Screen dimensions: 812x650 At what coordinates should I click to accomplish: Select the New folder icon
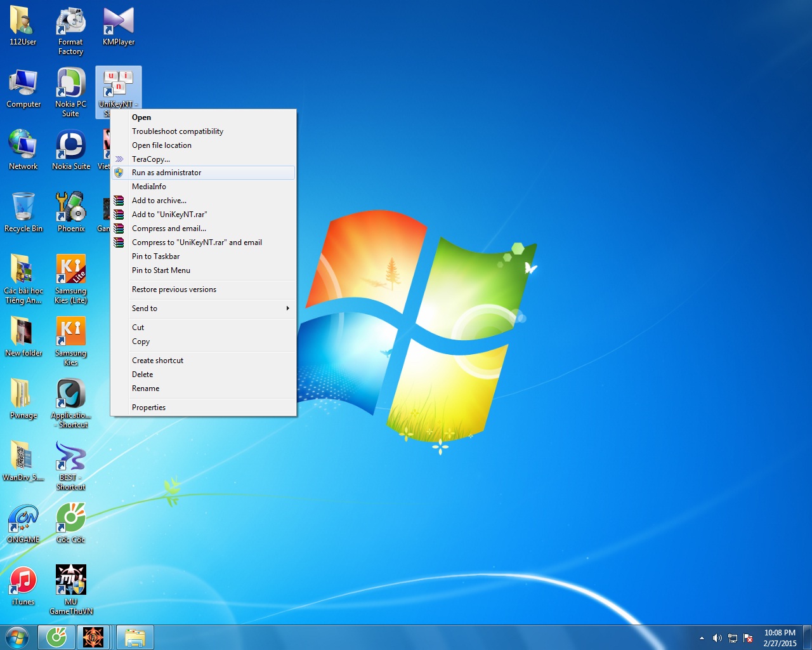[23, 337]
